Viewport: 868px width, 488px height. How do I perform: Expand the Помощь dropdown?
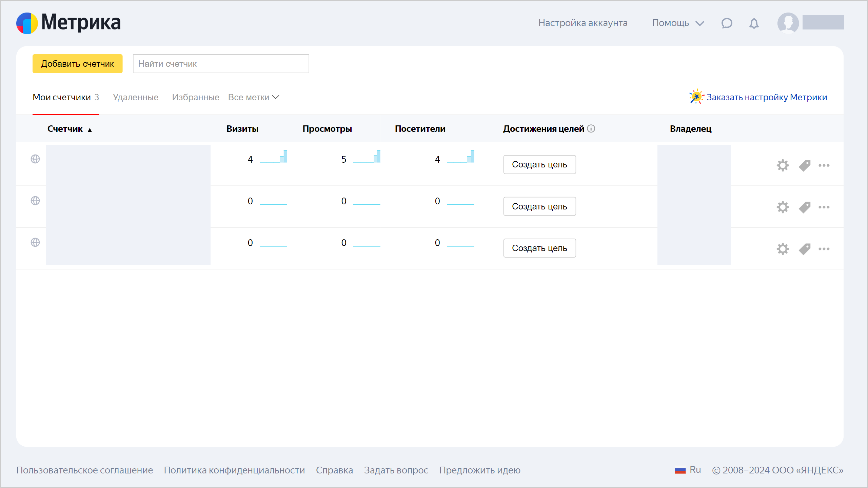click(x=678, y=23)
